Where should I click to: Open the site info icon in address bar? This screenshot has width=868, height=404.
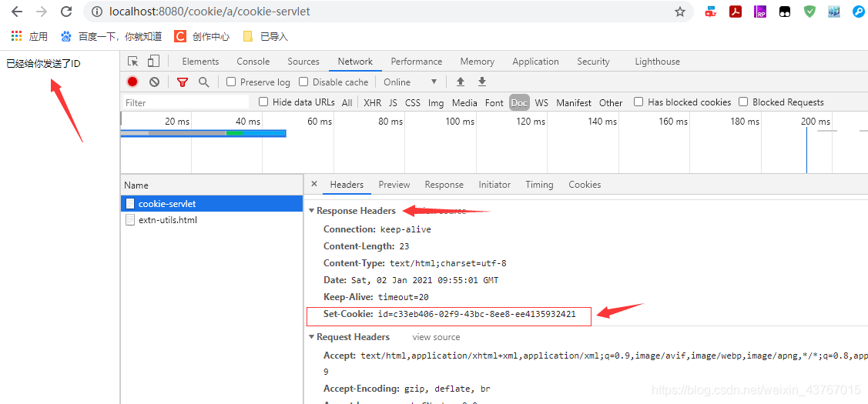coord(97,12)
